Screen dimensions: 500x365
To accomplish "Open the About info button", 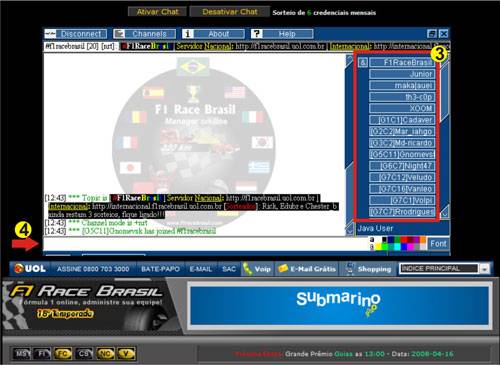I will tap(213, 34).
